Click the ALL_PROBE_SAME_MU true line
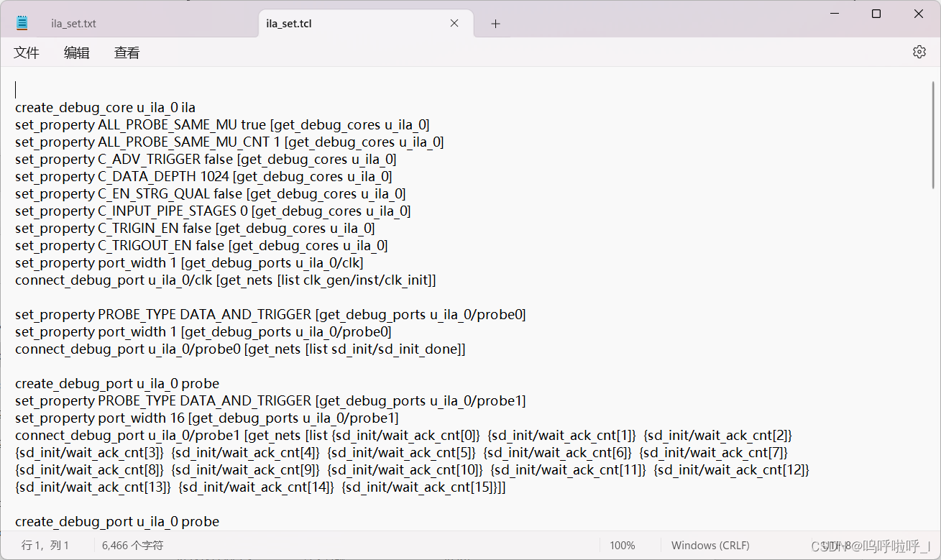The image size is (941, 560). pos(222,124)
